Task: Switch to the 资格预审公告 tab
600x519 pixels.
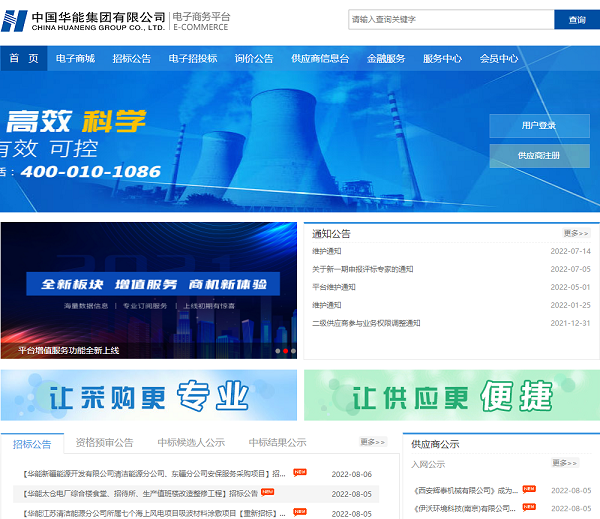Action: pos(105,442)
